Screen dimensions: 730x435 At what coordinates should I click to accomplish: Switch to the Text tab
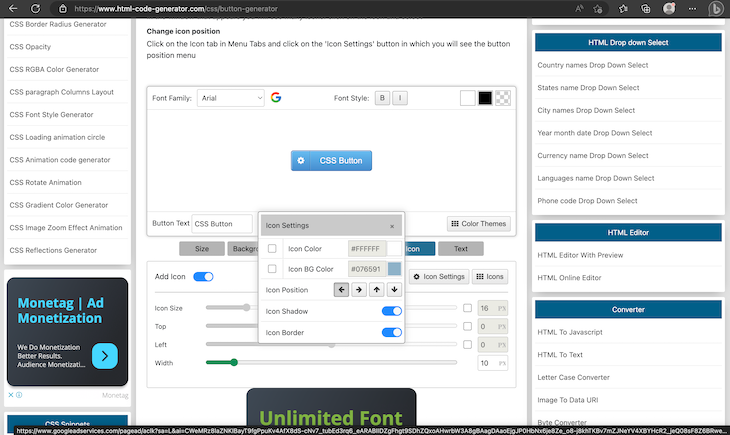click(x=460, y=248)
